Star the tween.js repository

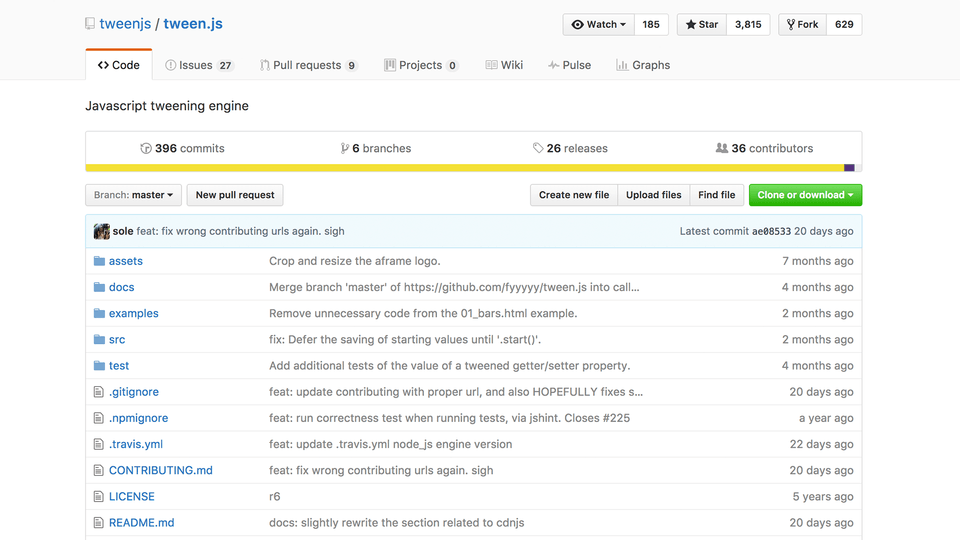pos(702,24)
